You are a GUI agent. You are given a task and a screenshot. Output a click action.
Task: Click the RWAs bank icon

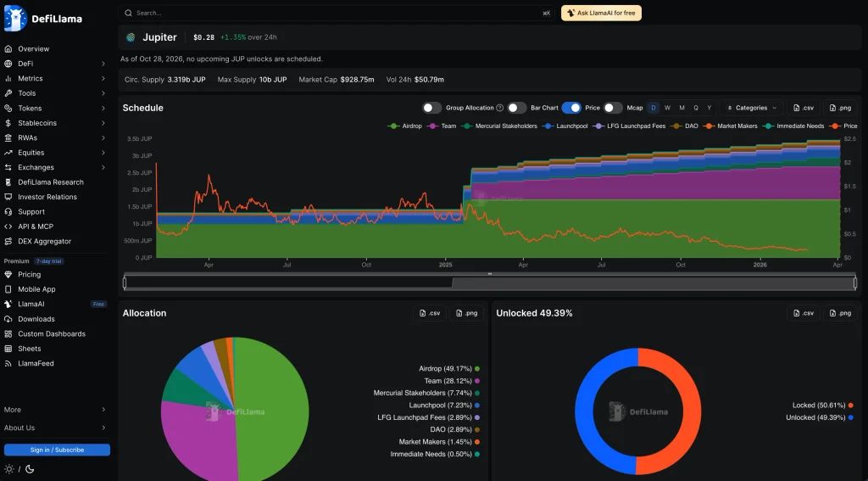[8, 137]
